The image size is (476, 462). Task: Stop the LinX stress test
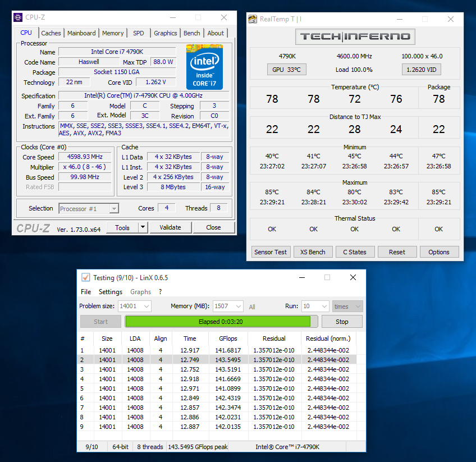342,322
